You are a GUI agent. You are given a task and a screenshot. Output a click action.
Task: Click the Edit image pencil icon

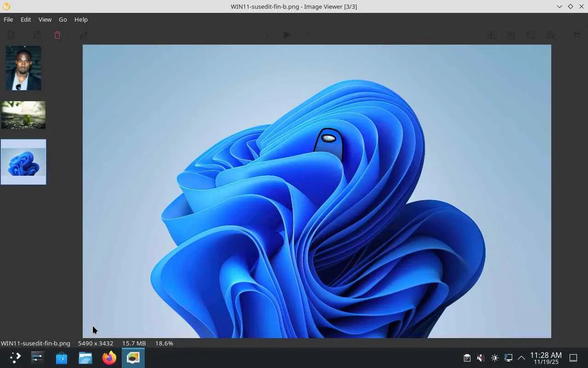pyautogui.click(x=83, y=35)
